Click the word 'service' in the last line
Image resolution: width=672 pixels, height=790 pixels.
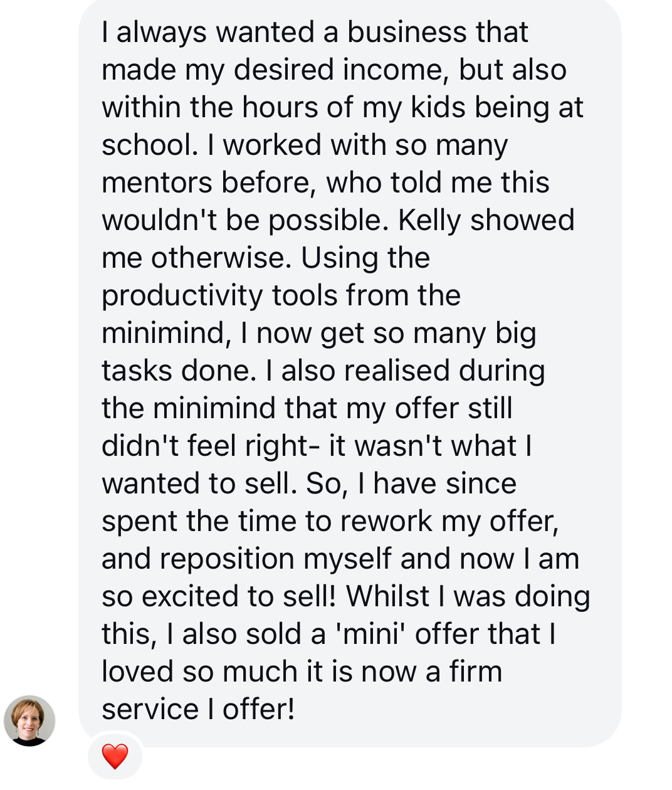(x=150, y=709)
